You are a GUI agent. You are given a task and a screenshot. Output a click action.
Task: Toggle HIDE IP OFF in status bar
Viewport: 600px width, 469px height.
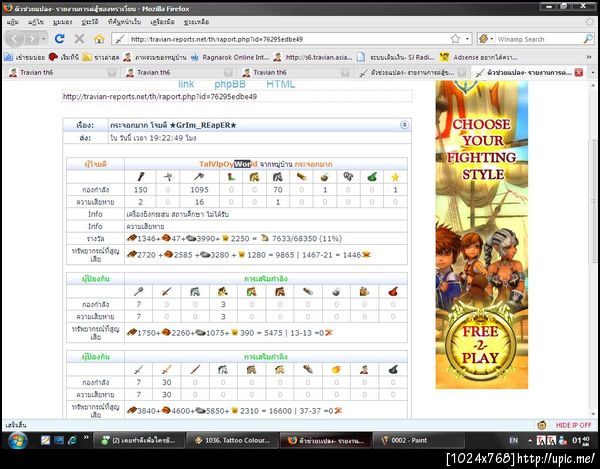click(573, 425)
